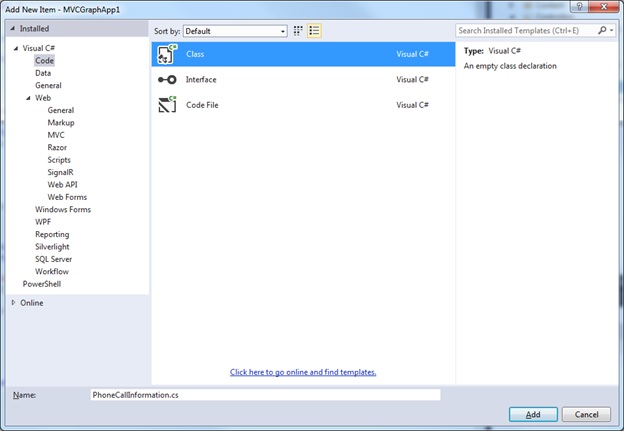This screenshot has height=431, width=624.
Task: Click the Class template name text
Action: tap(195, 54)
